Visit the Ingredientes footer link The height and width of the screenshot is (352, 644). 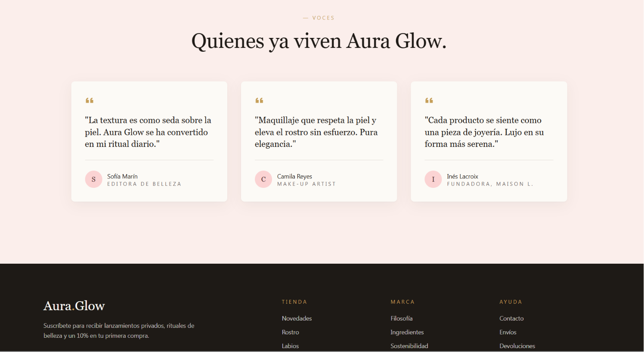coord(407,332)
